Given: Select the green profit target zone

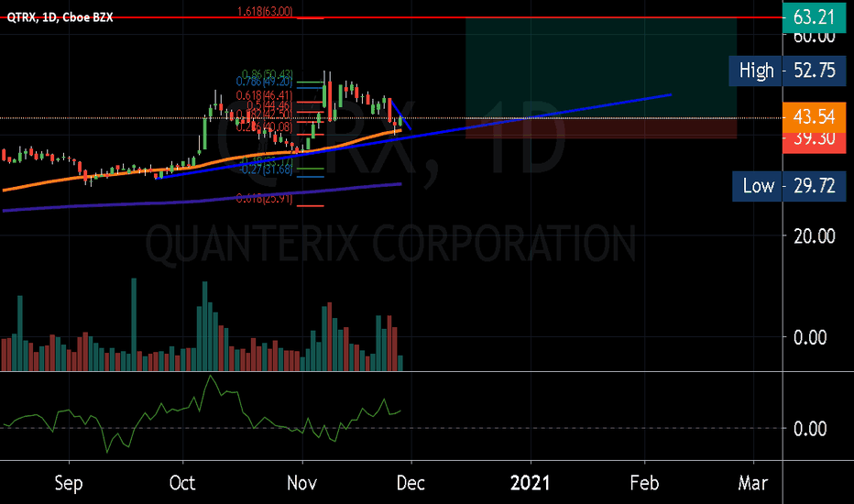Looking at the screenshot, I should tap(601, 68).
